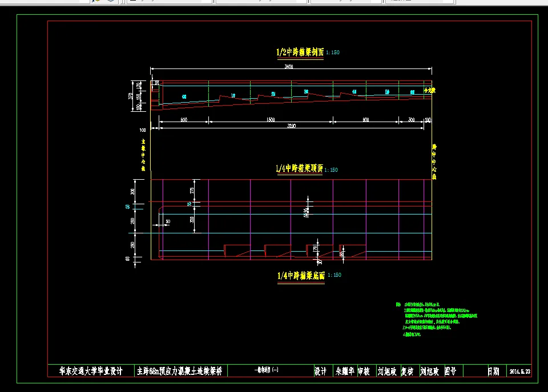The width and height of the screenshot is (548, 392).
Task: Click the yellow 合龙段 label
Action: (x=429, y=91)
